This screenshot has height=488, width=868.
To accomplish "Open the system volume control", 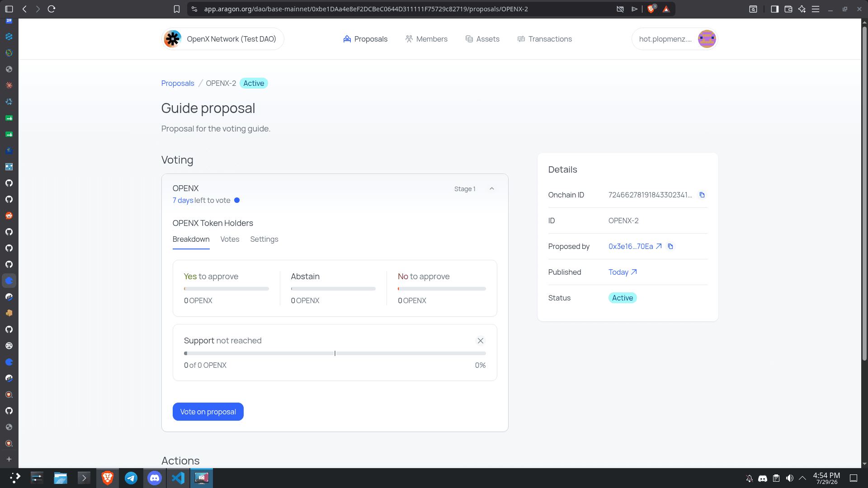I will tap(790, 478).
